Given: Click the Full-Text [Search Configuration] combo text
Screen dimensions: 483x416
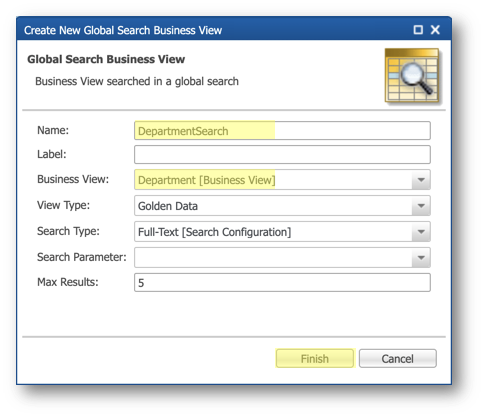Looking at the screenshot, I should click(x=214, y=232).
